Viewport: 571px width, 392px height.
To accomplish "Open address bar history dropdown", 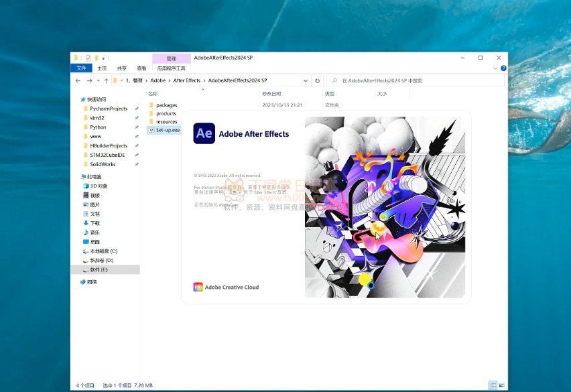I will click(307, 80).
